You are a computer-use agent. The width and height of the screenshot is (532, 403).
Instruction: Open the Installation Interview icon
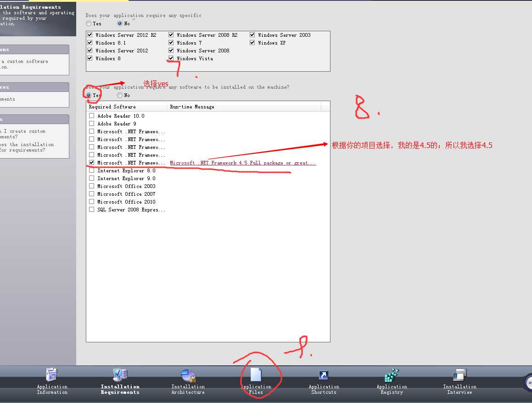[x=460, y=375]
